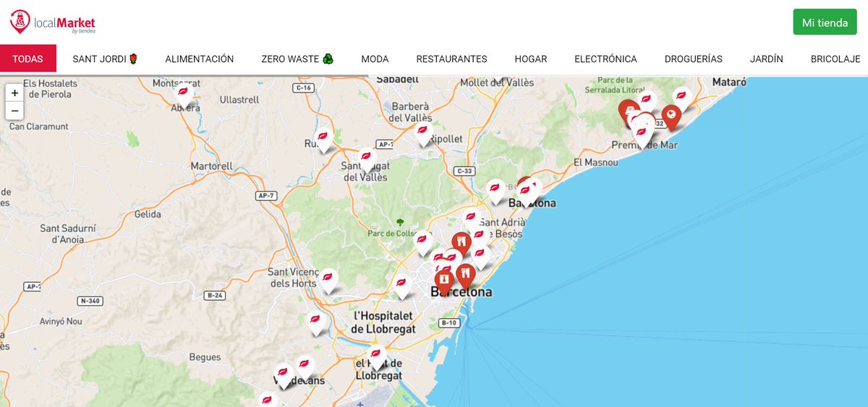Click the Martorell town label
Screen dimensions: 868x407
(212, 166)
